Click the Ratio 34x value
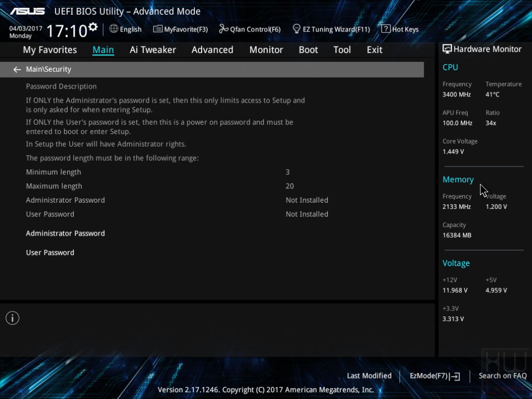532x399 pixels. click(491, 123)
